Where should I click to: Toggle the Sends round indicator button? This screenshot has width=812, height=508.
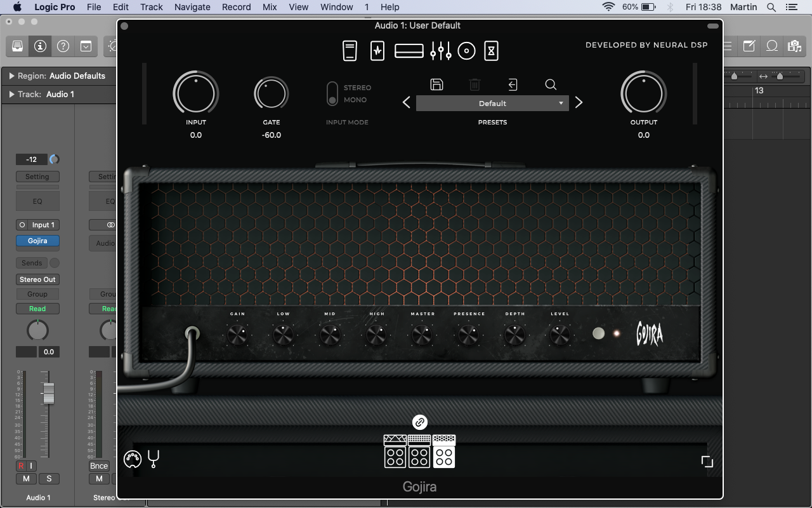click(55, 263)
